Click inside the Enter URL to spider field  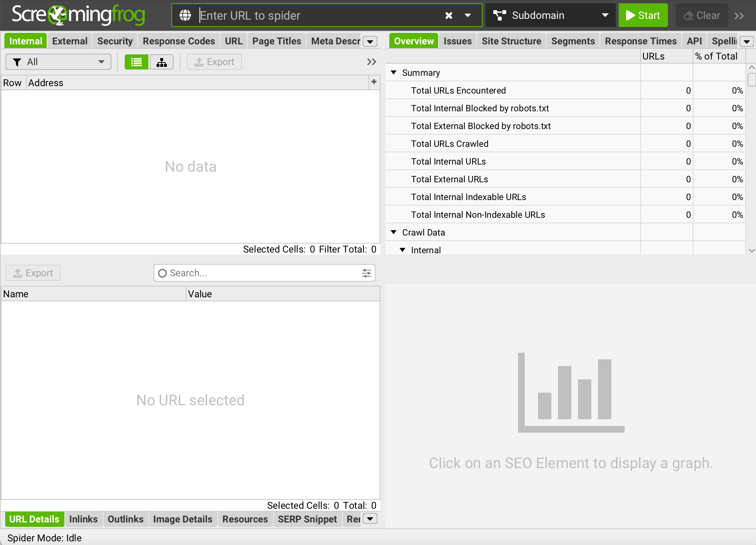[x=296, y=15]
